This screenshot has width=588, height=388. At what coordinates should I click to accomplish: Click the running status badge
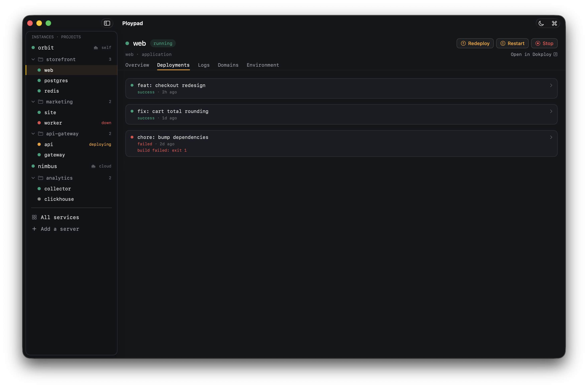(x=163, y=43)
